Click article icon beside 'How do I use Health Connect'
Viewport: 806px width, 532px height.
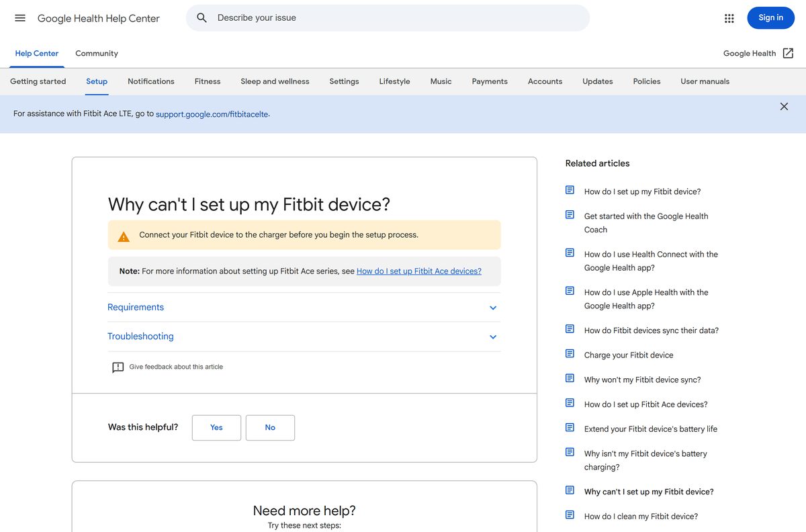click(x=570, y=253)
